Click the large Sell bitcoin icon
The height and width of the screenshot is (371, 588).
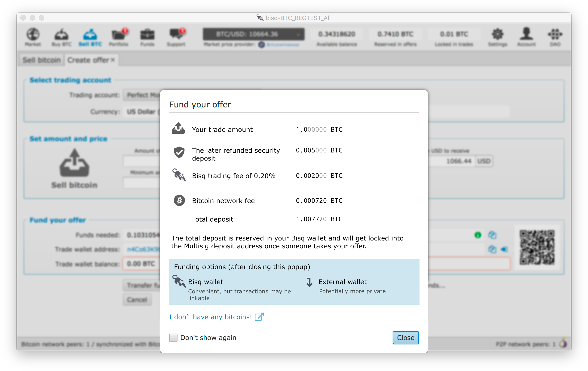coord(74,163)
